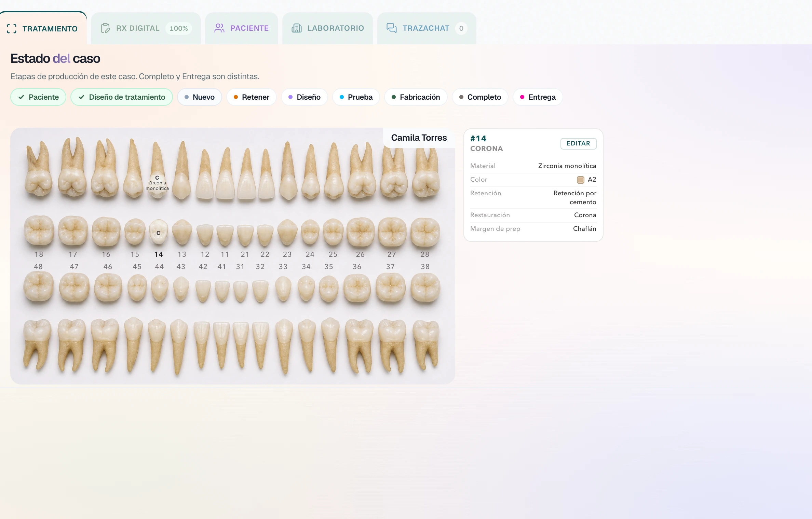Select tooth 11 occlusal view
The image size is (812, 519).
click(x=225, y=235)
